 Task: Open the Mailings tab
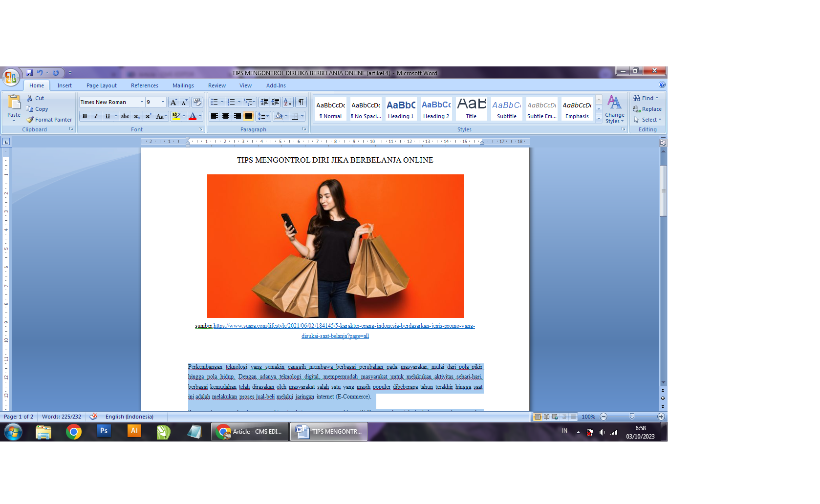[x=183, y=85]
